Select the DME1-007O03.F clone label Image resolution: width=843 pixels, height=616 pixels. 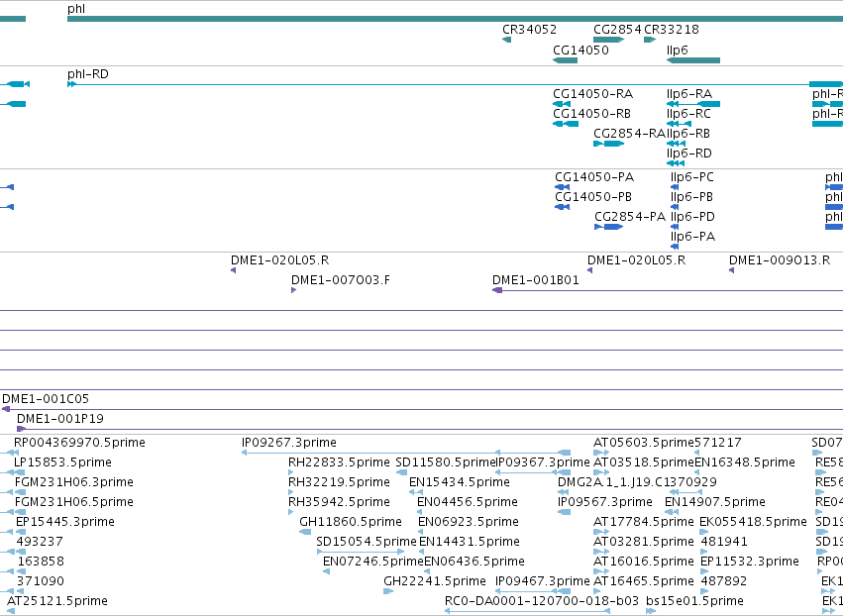click(x=341, y=280)
